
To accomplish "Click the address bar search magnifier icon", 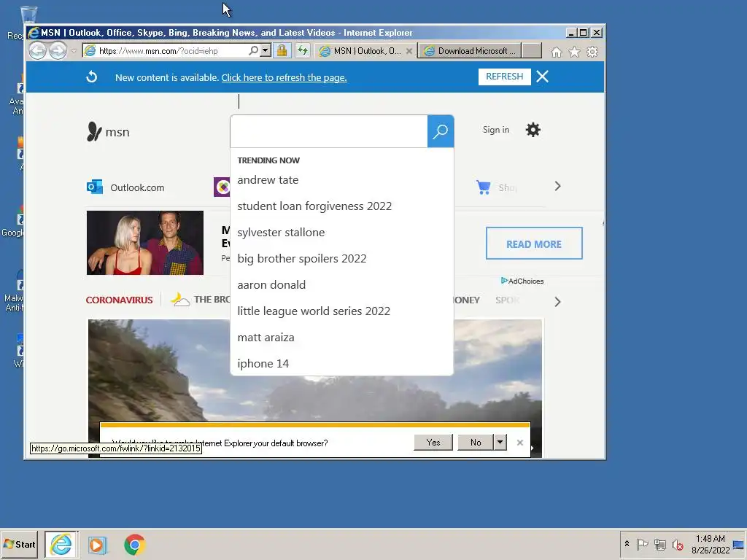I will click(x=253, y=50).
